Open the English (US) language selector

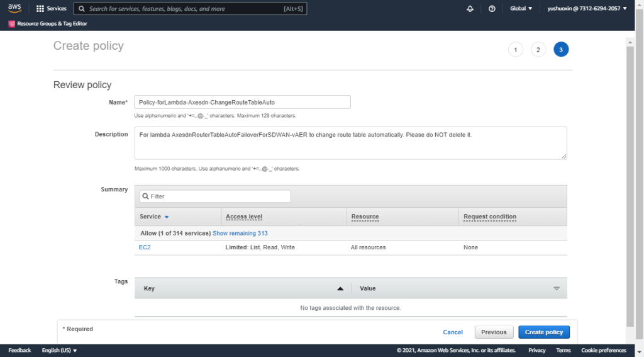[59, 350]
